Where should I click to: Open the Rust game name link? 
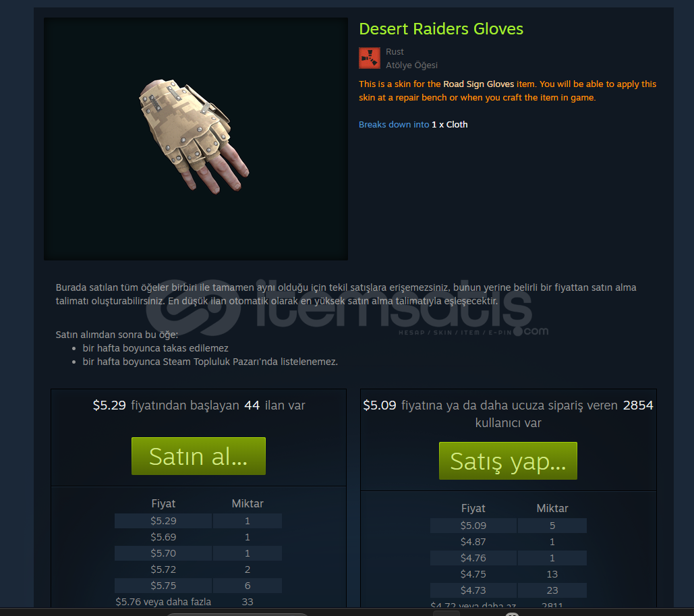[395, 52]
